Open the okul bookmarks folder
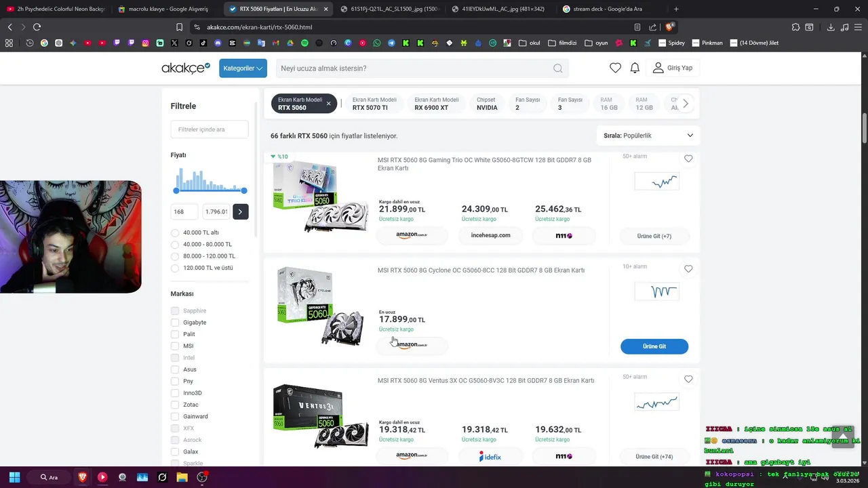The height and width of the screenshot is (488, 868). tap(530, 43)
